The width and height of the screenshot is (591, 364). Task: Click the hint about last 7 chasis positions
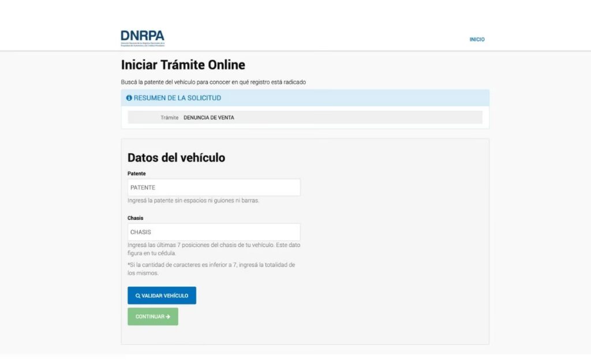[x=214, y=249]
